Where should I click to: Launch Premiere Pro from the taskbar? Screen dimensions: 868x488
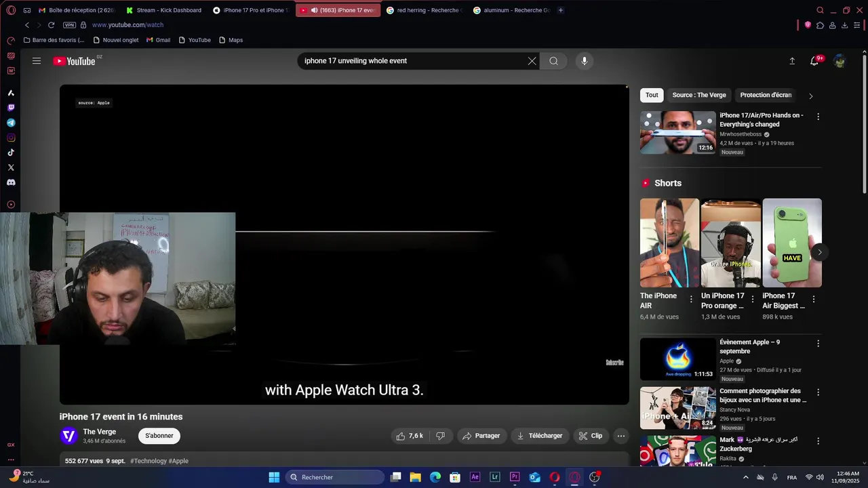(x=515, y=477)
